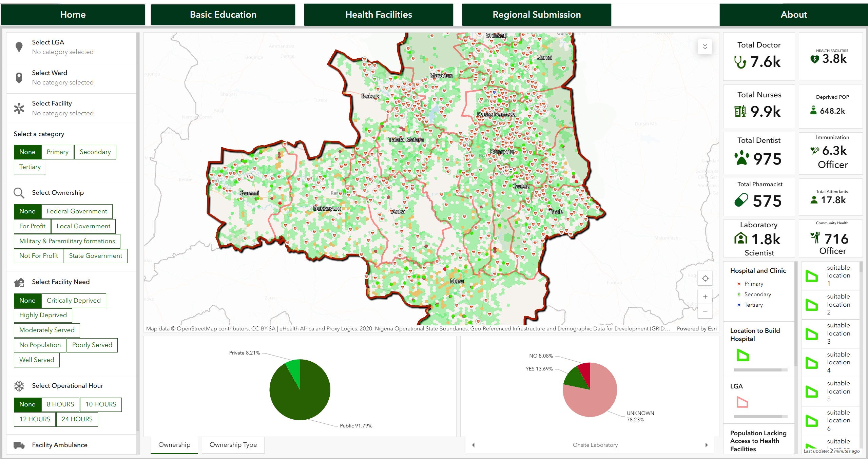Open the Ownership Type tab
This screenshot has width=868, height=459.
tap(233, 445)
